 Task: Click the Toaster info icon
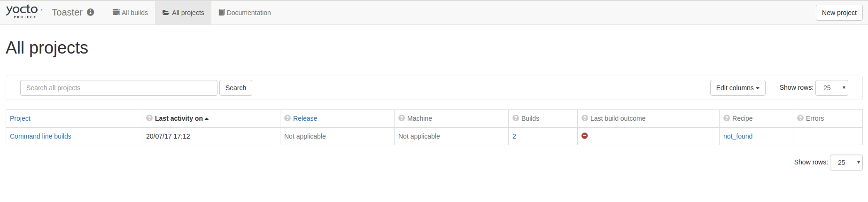tap(91, 12)
